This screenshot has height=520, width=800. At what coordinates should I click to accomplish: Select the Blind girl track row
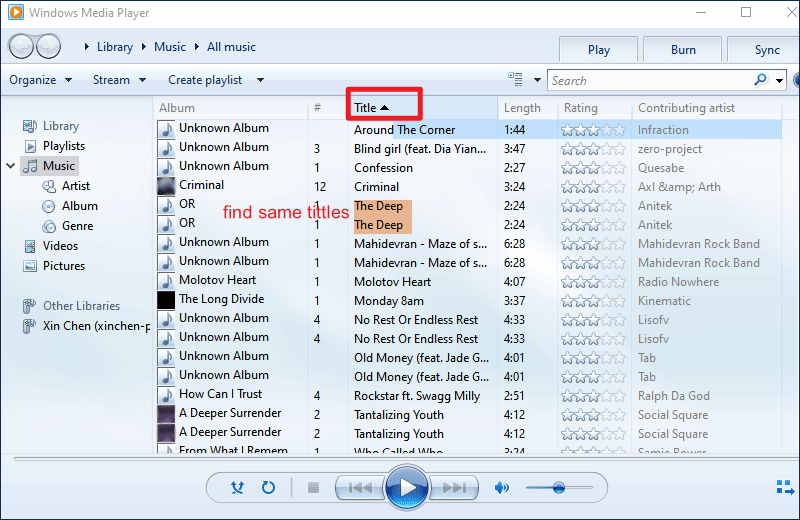(468, 149)
